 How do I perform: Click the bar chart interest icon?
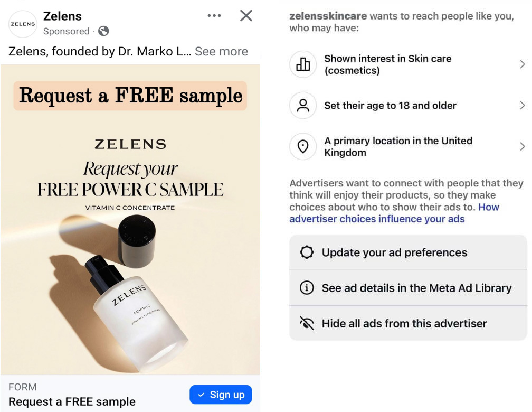303,64
